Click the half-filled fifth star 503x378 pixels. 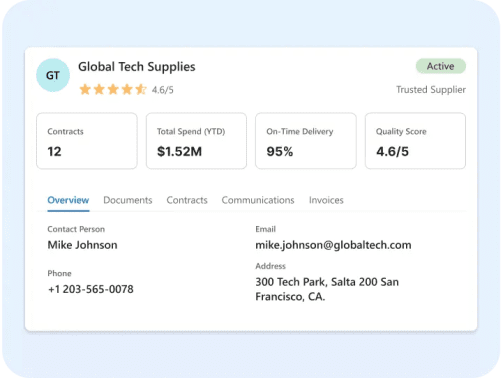point(141,89)
